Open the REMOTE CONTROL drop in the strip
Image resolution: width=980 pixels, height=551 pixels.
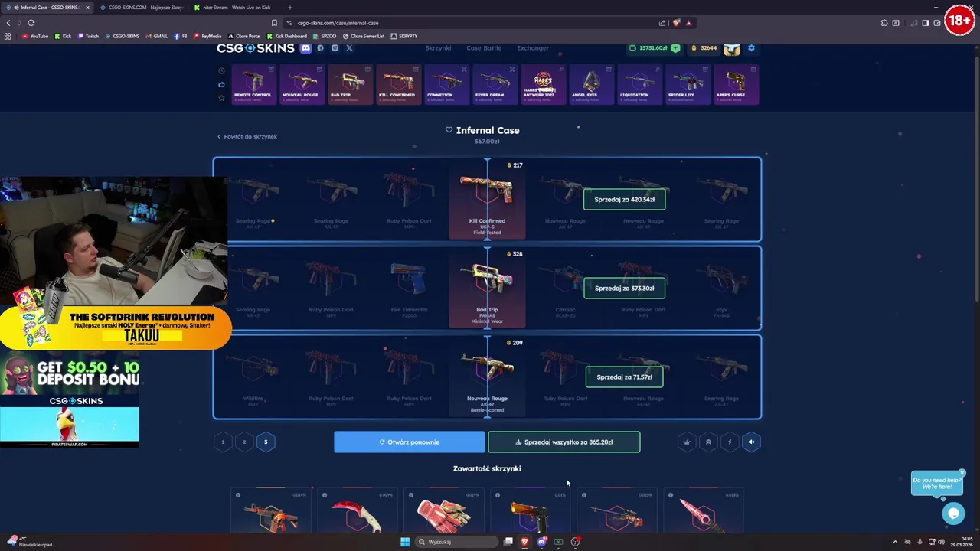pos(253,84)
